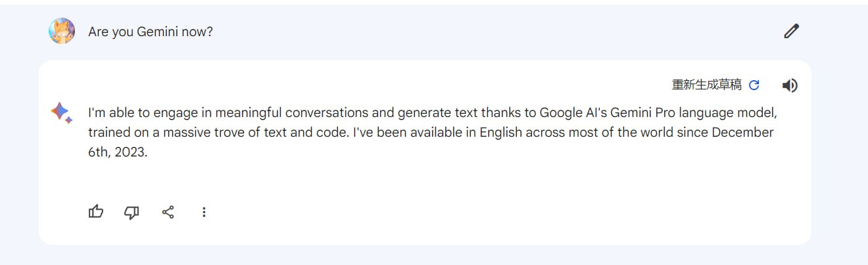This screenshot has height=265, width=868.
Task: Select the "Are you Gemini now?" prompt text
Action: click(x=151, y=32)
